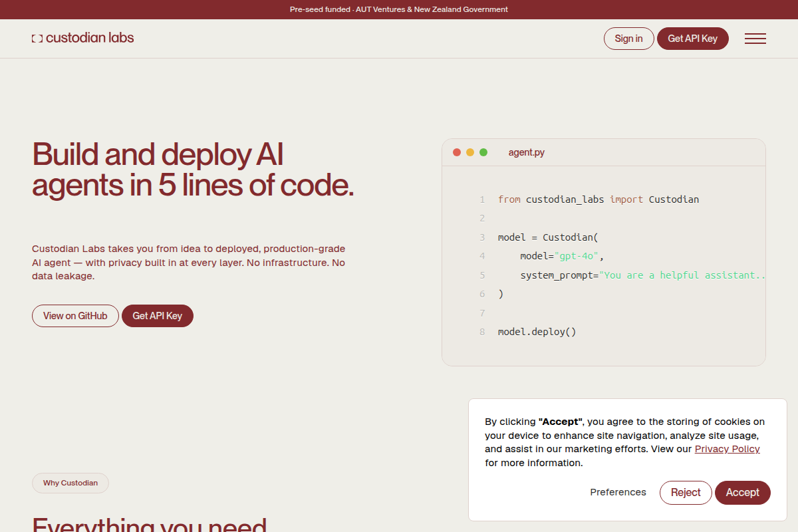Click the model.deploy() code line
Viewport: 798px width, 532px height.
point(537,332)
